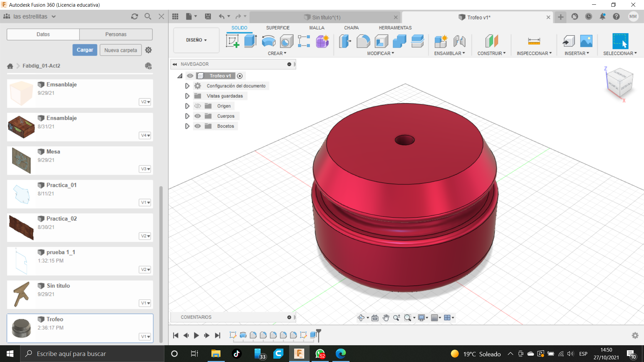Screen dimensions: 644x362
Task: Toggle visibility of Origen folder
Action: click(x=198, y=106)
